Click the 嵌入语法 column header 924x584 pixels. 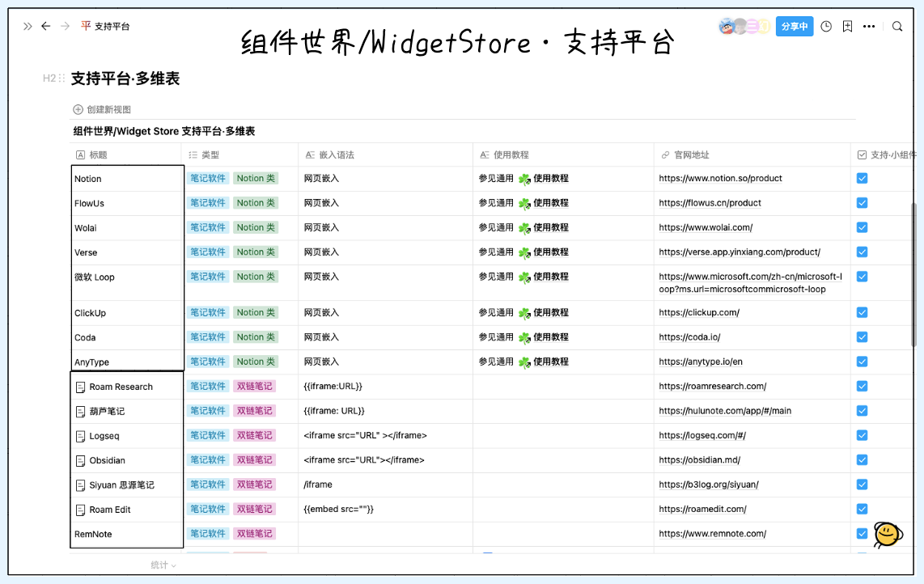tap(337, 154)
